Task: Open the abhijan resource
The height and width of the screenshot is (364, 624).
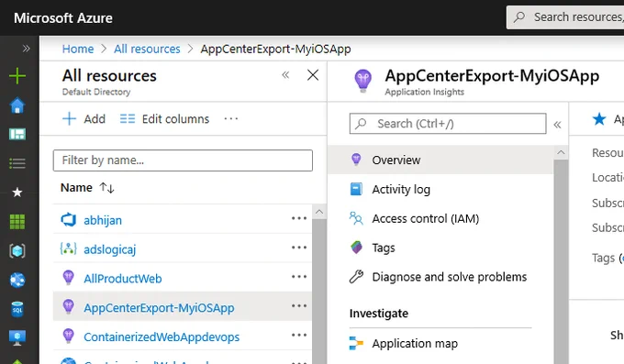Action: [103, 220]
